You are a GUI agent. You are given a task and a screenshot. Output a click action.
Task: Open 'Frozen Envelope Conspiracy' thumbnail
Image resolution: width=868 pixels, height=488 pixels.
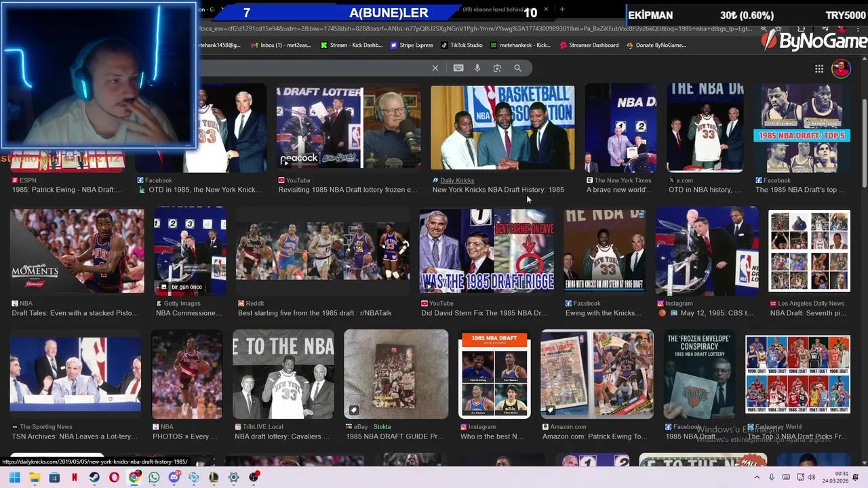(698, 374)
